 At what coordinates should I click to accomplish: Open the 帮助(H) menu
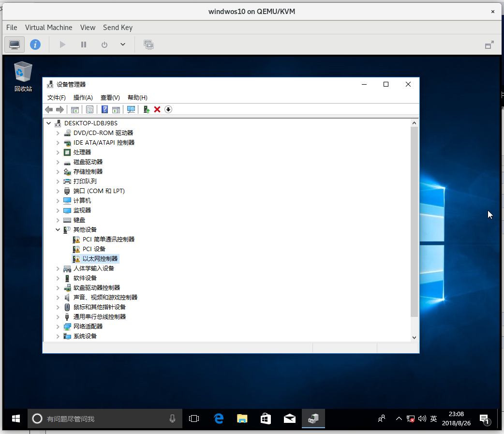point(137,97)
